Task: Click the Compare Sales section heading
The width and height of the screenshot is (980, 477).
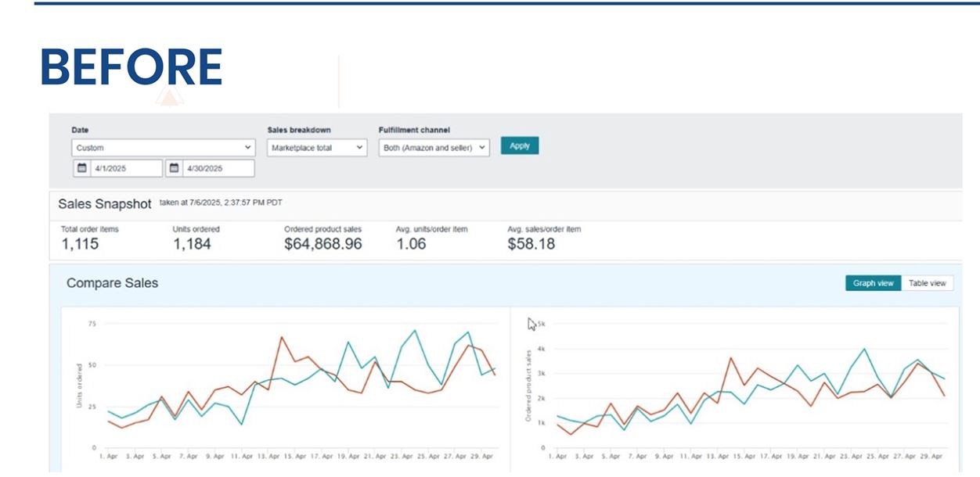Action: (112, 283)
